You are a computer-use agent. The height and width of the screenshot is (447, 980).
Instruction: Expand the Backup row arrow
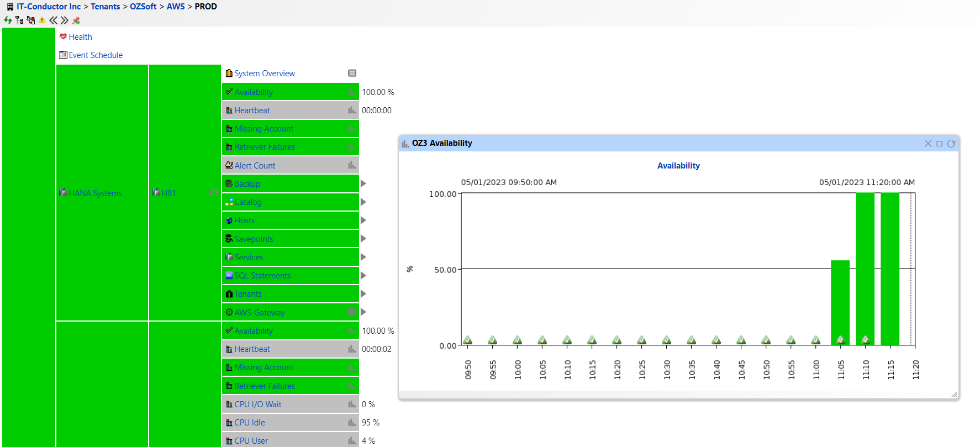point(363,183)
